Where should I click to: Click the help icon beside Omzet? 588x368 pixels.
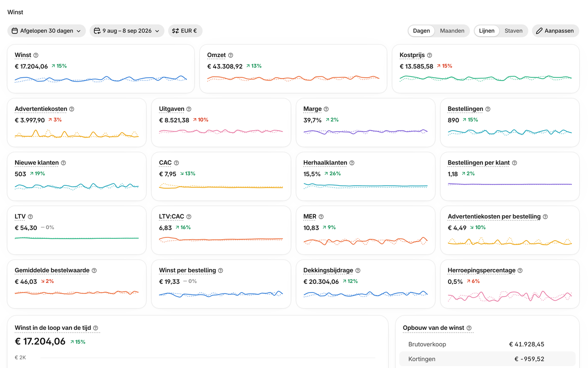(x=231, y=55)
